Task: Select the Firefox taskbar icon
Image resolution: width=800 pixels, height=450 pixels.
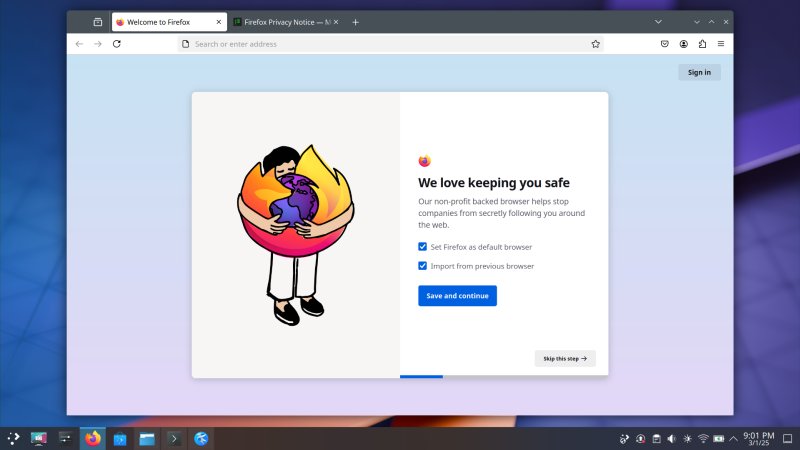Action: tap(93, 438)
